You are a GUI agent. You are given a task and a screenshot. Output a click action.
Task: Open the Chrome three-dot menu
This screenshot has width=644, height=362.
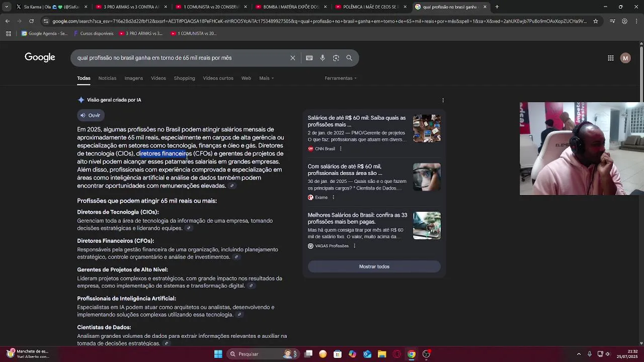point(637,21)
